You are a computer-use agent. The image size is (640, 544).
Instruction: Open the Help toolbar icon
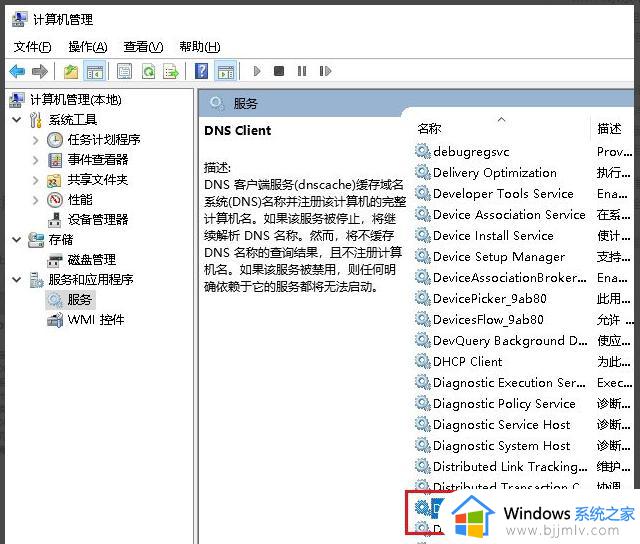[x=202, y=71]
